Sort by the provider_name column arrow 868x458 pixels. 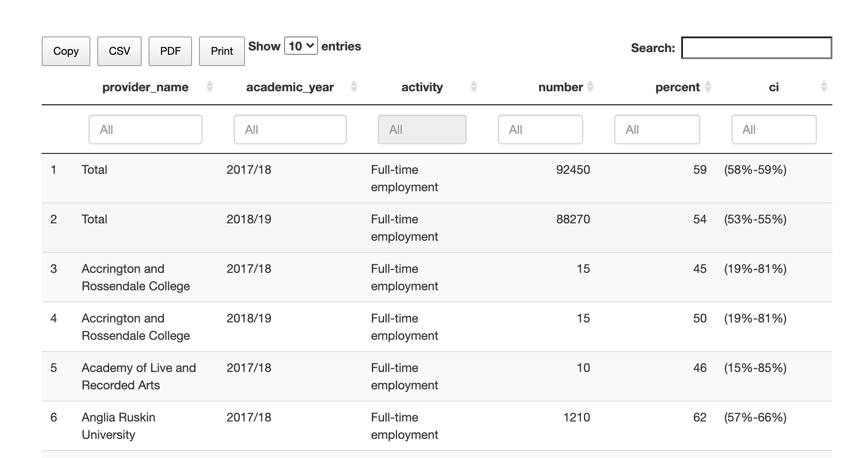tap(210, 87)
